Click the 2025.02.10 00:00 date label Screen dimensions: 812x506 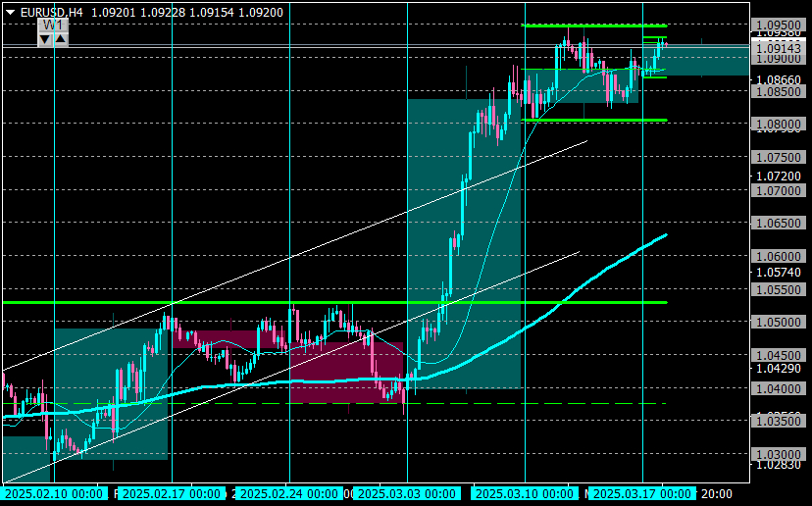(x=53, y=493)
